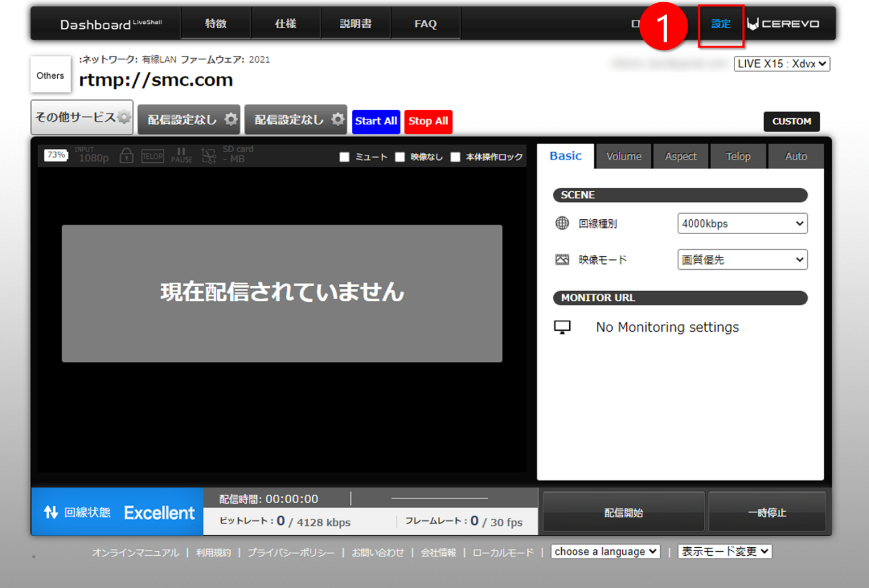Screen dimensions: 869x588
Task: Click the lock icon in the preview overlay
Action: click(126, 156)
